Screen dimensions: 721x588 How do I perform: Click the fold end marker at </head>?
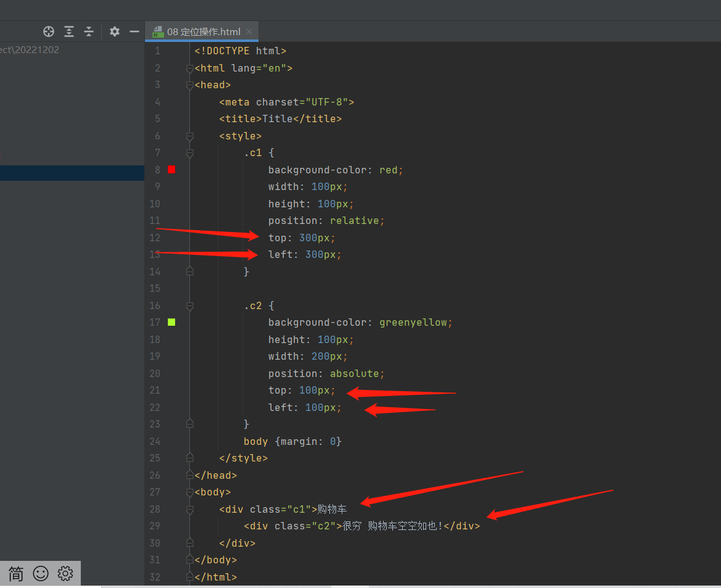coord(189,475)
